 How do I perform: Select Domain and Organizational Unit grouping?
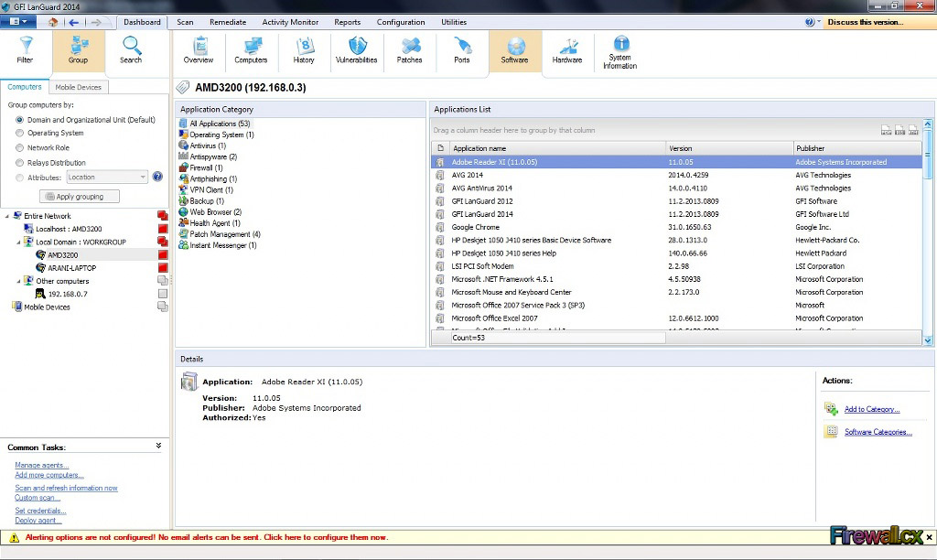tap(20, 120)
